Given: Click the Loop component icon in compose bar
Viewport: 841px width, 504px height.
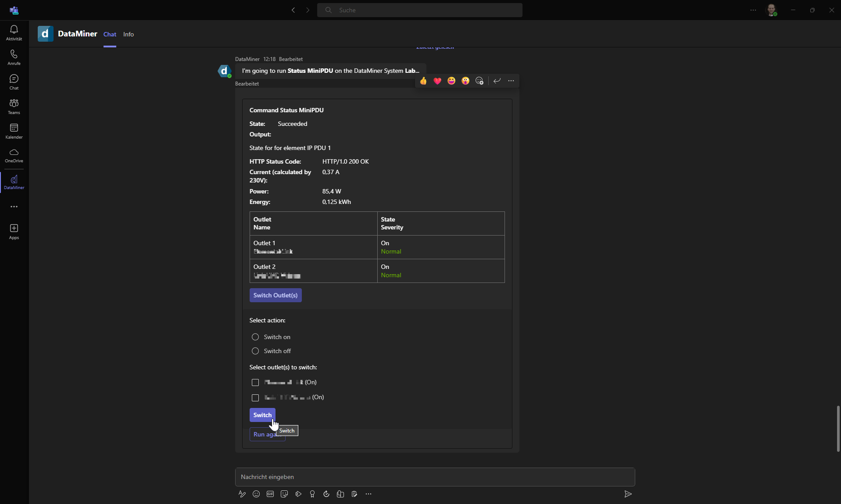Looking at the screenshot, I should (326, 494).
